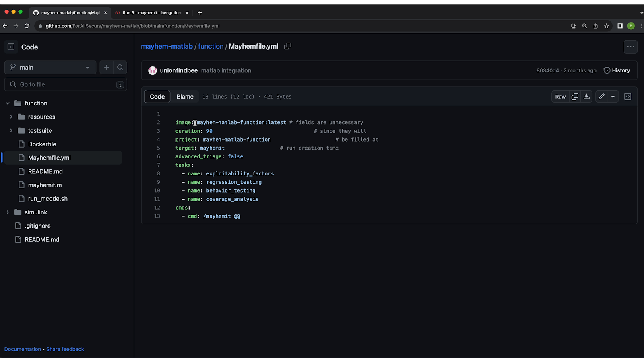Select line number 7 in the code
This screenshot has height=362, width=644.
click(x=158, y=165)
